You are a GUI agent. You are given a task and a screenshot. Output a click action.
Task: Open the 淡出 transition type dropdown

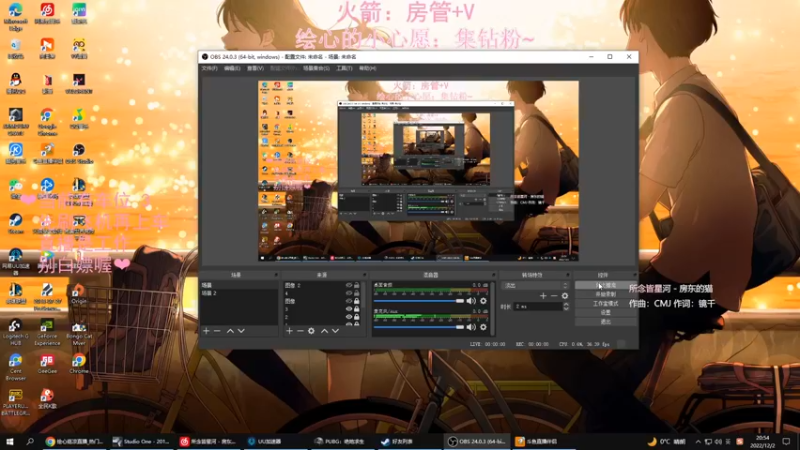pos(535,286)
